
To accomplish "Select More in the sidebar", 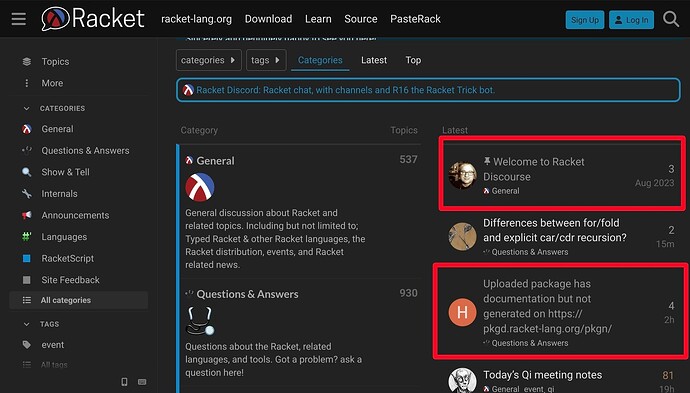I will point(52,83).
